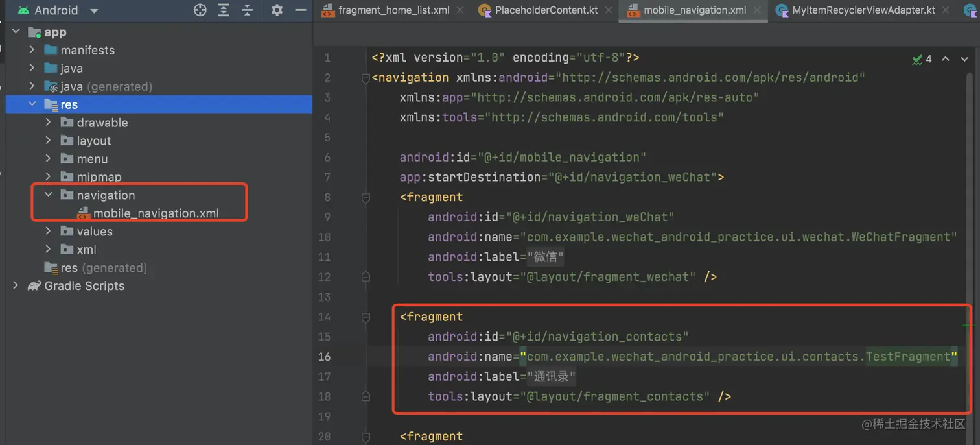Click Collapse All icon in project toolbar
Viewport: 980px width, 445px height.
tap(248, 10)
